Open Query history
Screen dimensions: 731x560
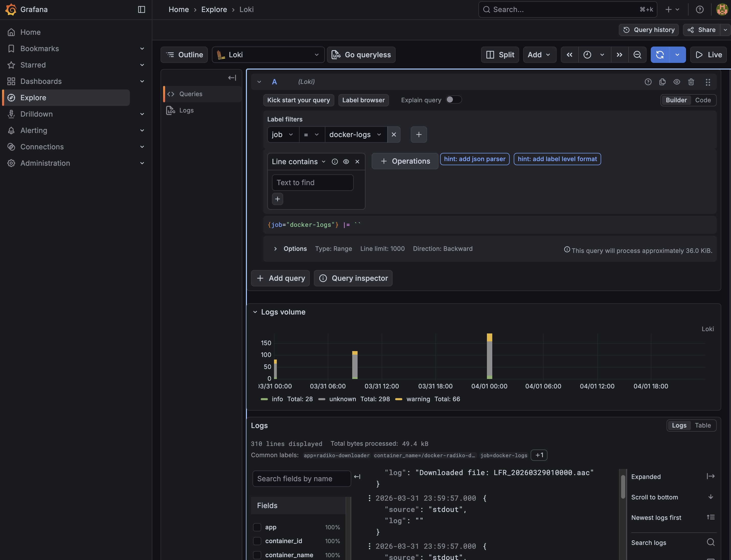point(649,30)
